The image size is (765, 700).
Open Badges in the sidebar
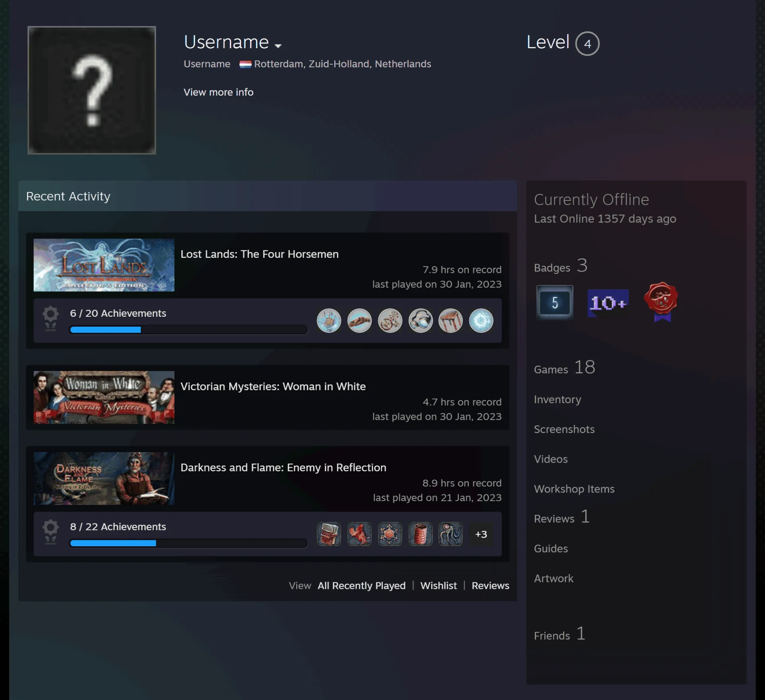(561, 266)
